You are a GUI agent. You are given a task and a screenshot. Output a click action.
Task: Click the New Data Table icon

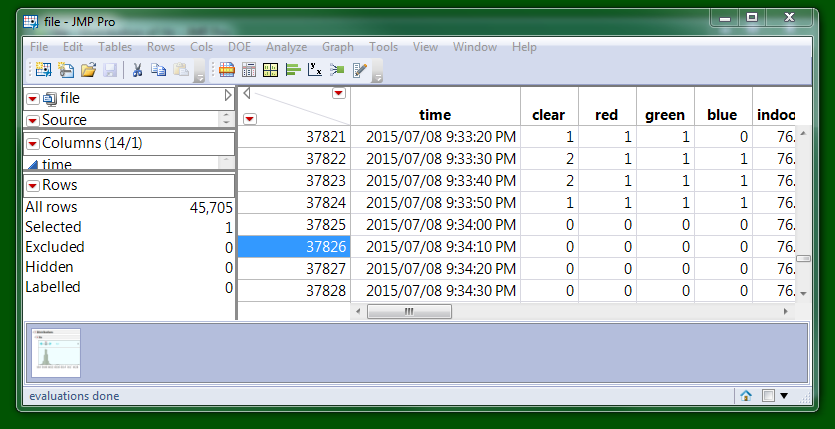(x=43, y=70)
